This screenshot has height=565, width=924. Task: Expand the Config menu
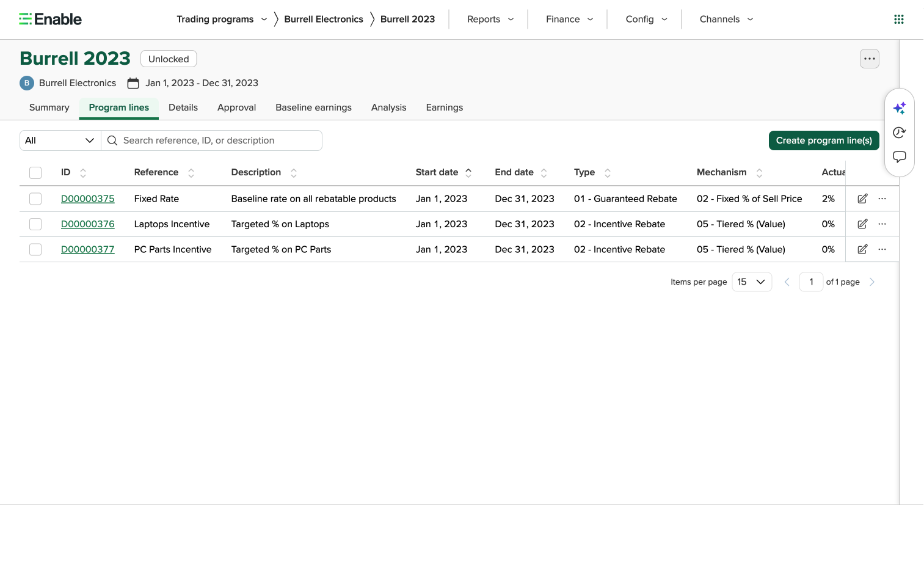point(646,20)
